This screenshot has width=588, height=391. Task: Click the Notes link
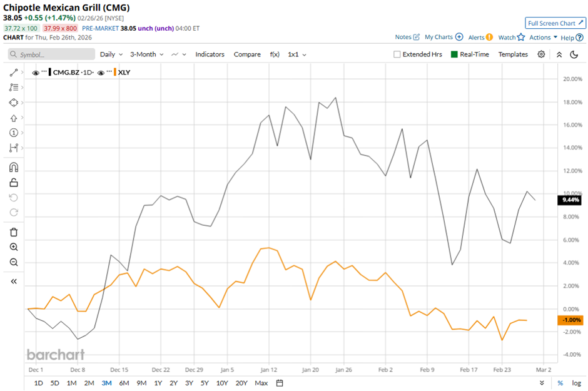coord(403,37)
